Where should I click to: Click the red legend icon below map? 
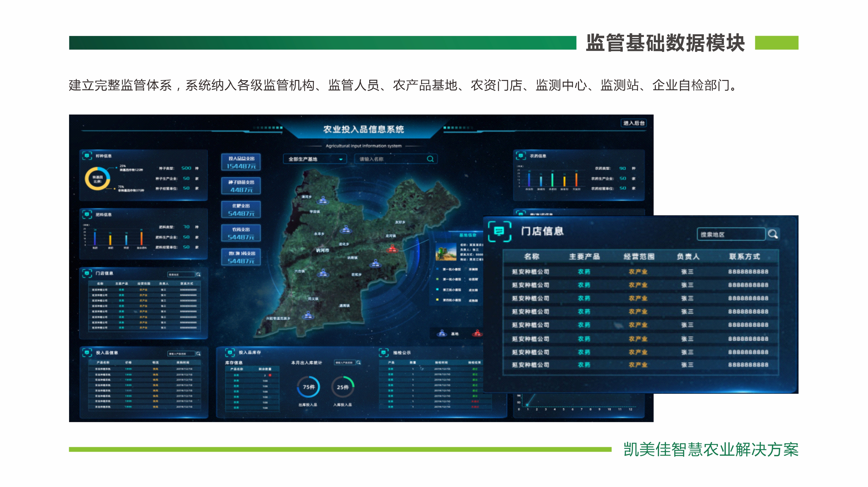coord(477,333)
